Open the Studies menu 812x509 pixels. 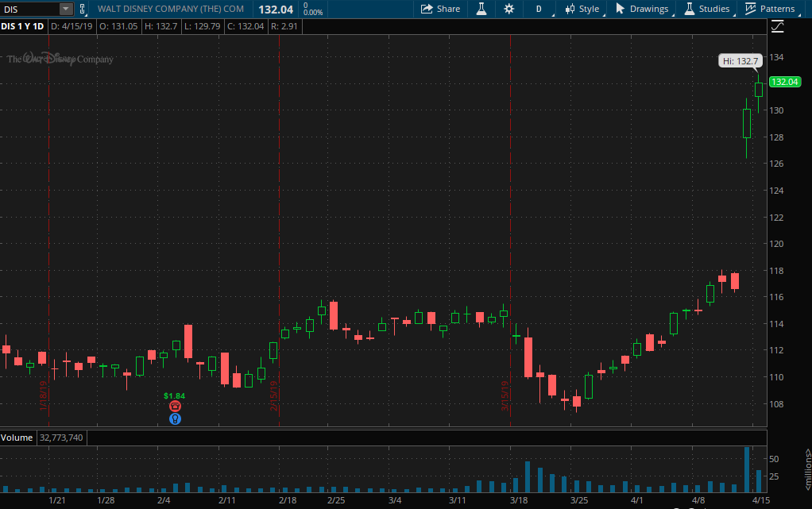(707, 9)
